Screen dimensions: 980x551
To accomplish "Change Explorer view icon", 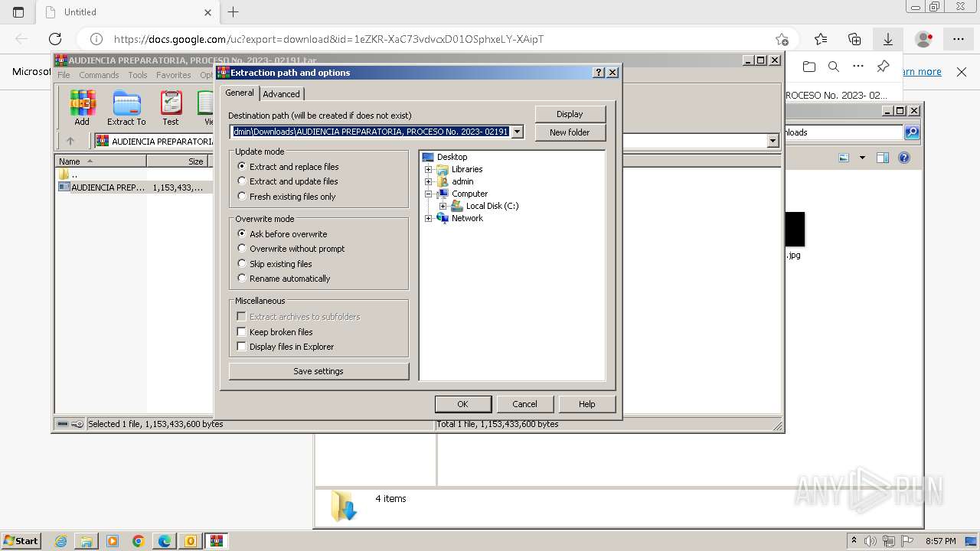I will tap(844, 158).
